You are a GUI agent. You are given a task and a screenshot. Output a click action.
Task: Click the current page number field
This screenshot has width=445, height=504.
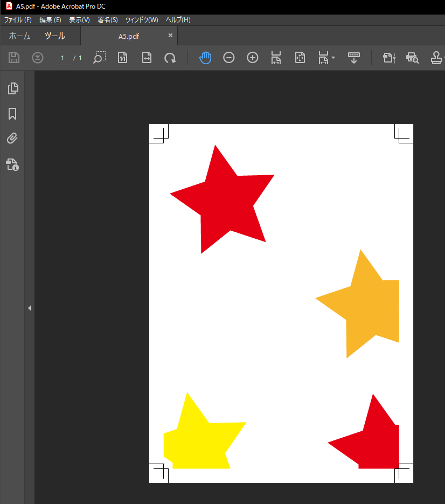click(x=62, y=58)
